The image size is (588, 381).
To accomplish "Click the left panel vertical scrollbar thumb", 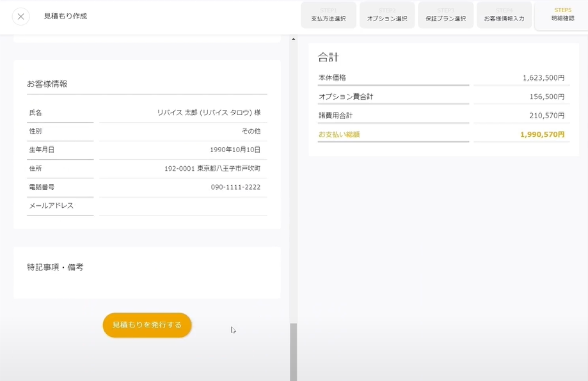I will [294, 350].
